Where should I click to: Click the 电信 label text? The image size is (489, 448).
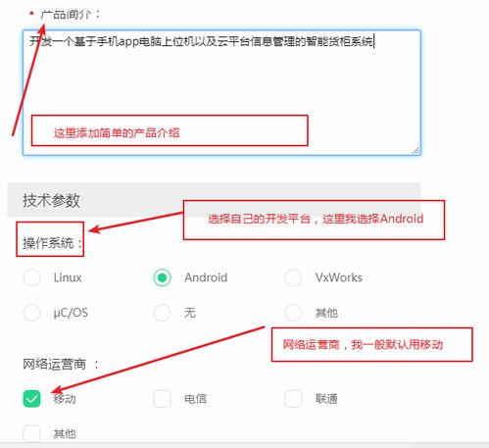click(x=195, y=399)
